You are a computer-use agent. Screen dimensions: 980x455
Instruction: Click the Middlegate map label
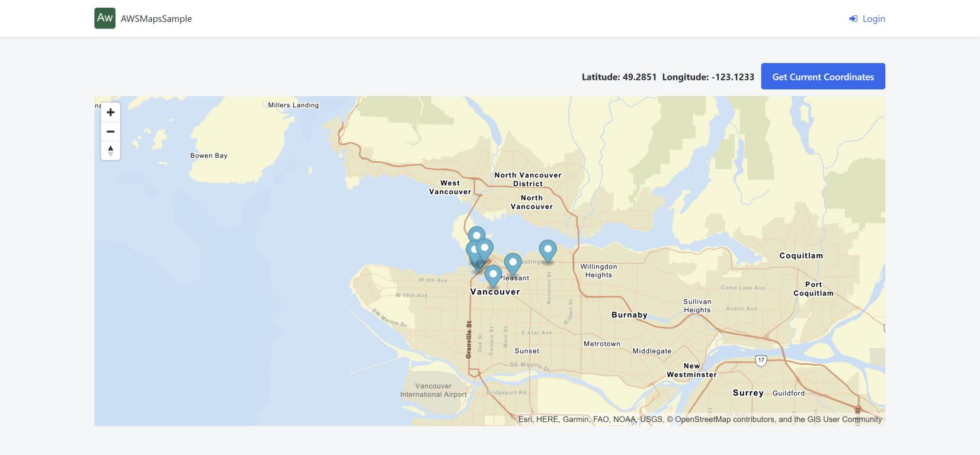coord(652,351)
